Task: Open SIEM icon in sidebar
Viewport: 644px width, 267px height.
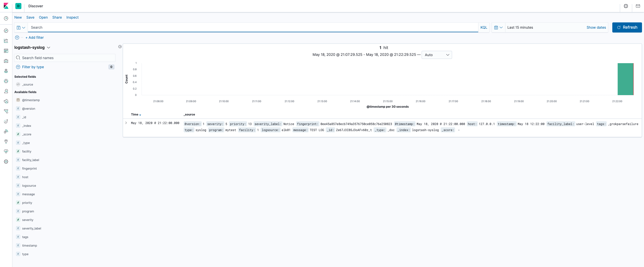Action: coord(6,131)
